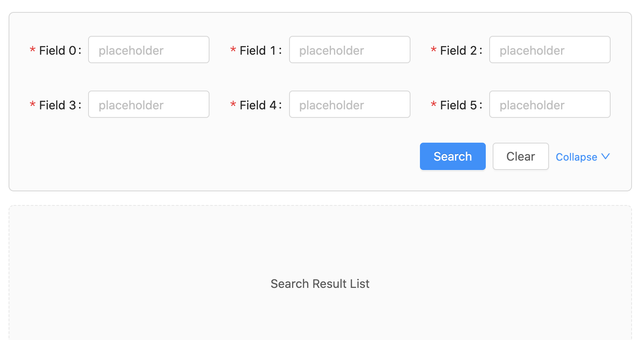Click inside the Field 5 input

point(549,105)
